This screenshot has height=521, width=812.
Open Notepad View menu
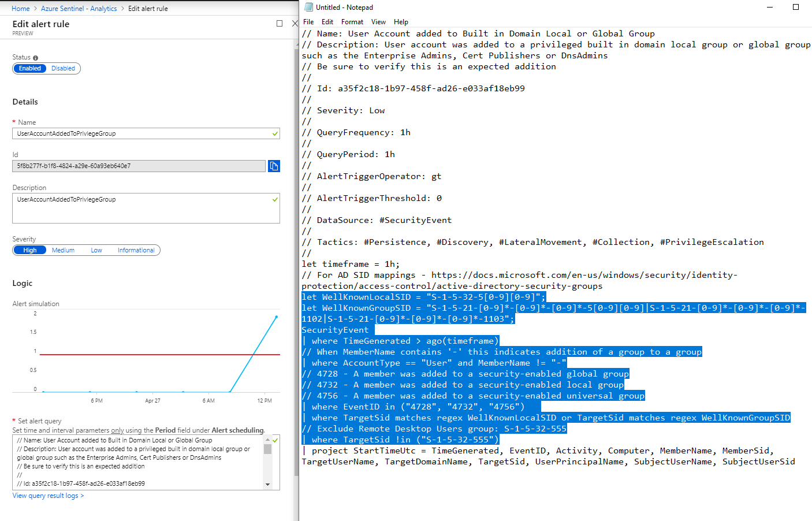[379, 22]
